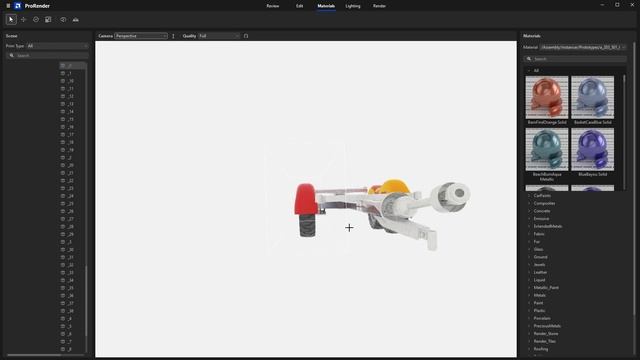Viewport: 640px width, 360px height.
Task: Select scene item _25 in the tree
Action: (71, 204)
